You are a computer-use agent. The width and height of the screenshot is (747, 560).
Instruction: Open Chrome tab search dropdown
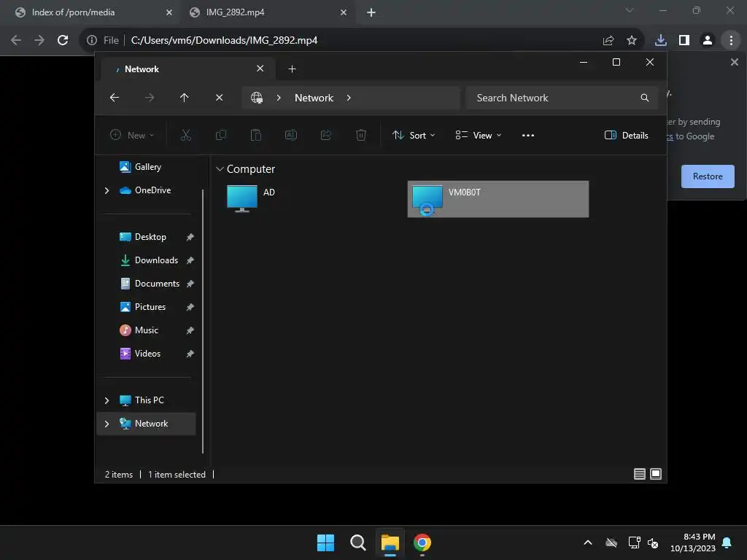(x=630, y=10)
